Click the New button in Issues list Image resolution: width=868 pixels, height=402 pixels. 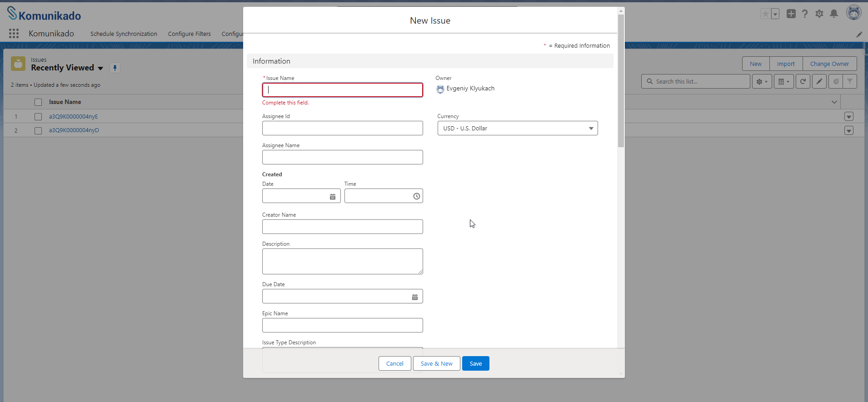[x=756, y=64]
